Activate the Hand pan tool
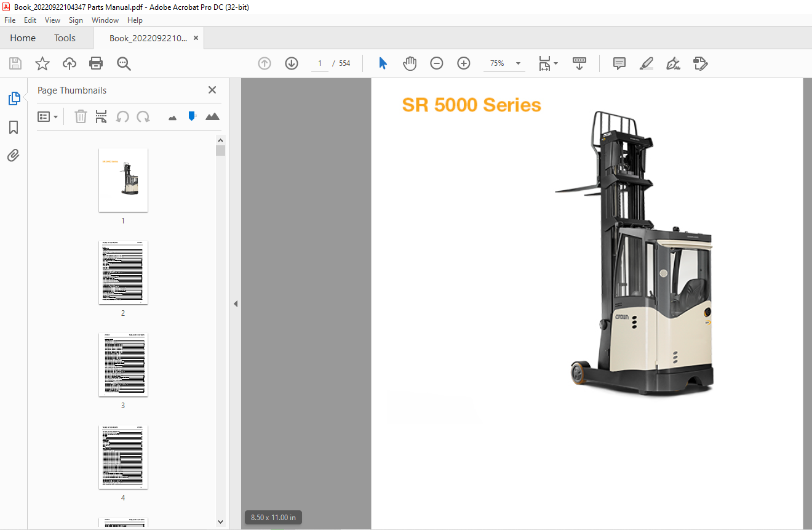Viewport: 812px width, 530px height. 410,63
